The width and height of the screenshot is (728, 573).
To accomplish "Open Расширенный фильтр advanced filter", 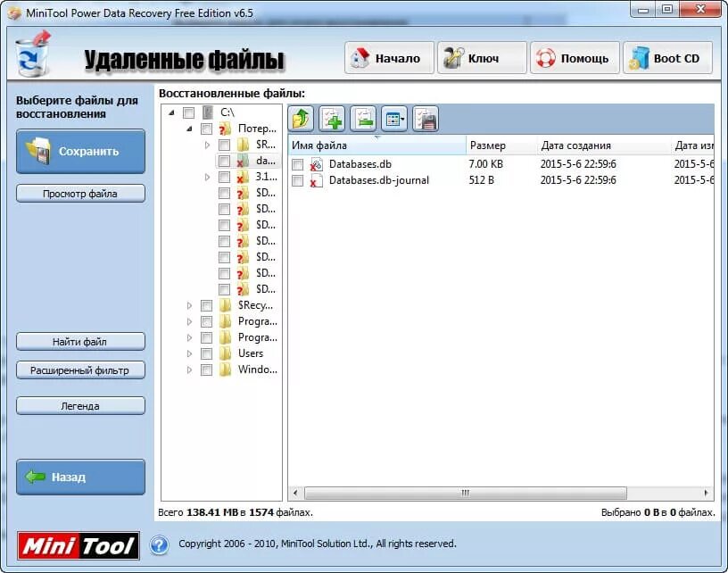I will tap(81, 370).
